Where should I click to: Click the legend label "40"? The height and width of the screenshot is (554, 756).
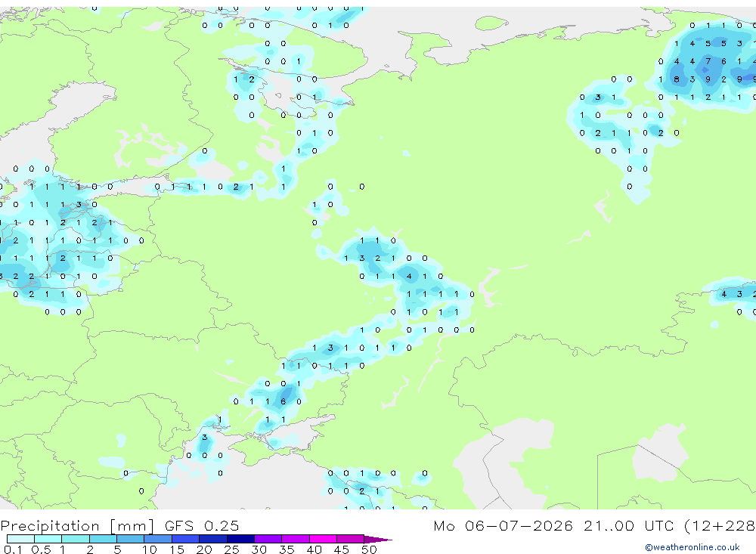pyautogui.click(x=314, y=549)
